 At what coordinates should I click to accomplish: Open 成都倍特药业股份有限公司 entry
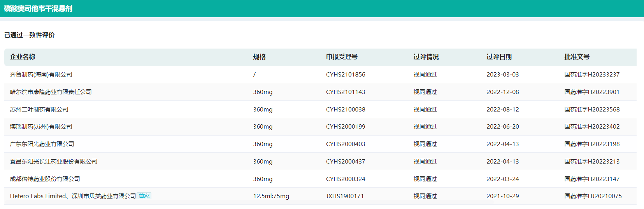point(45,179)
